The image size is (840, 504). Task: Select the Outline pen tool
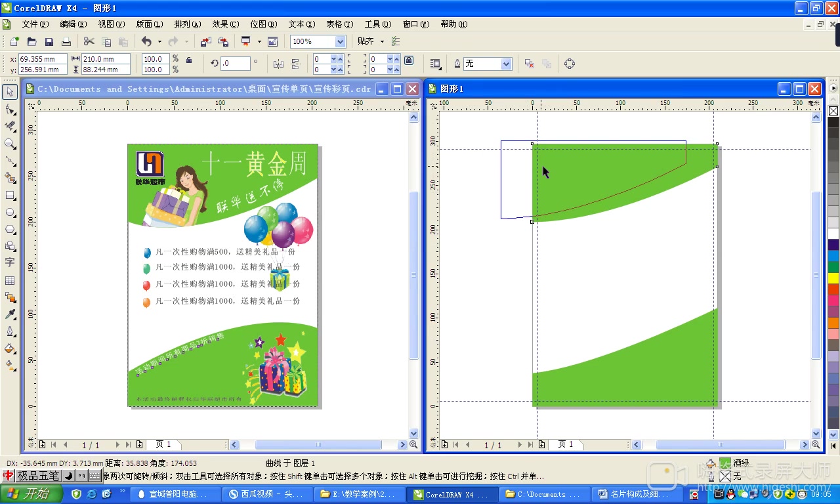[x=10, y=331]
